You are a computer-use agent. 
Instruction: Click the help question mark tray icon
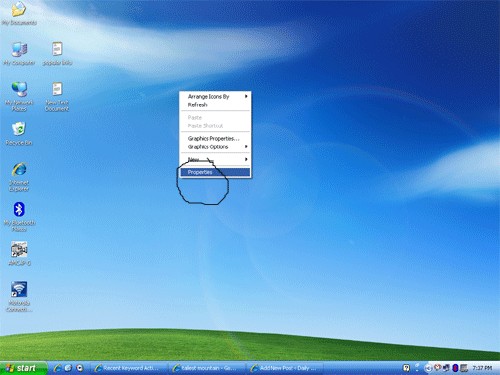click(406, 368)
